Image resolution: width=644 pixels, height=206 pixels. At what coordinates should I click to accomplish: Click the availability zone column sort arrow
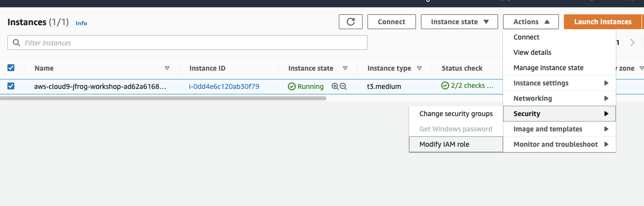click(x=642, y=69)
